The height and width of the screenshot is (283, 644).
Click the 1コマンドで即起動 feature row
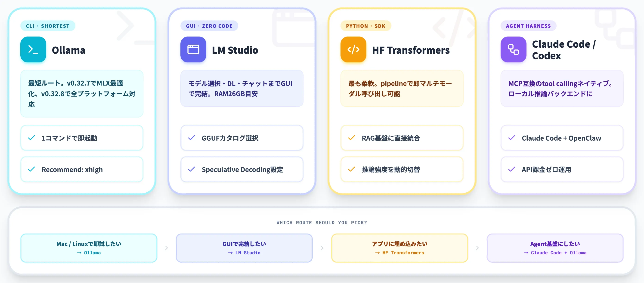tap(82, 138)
